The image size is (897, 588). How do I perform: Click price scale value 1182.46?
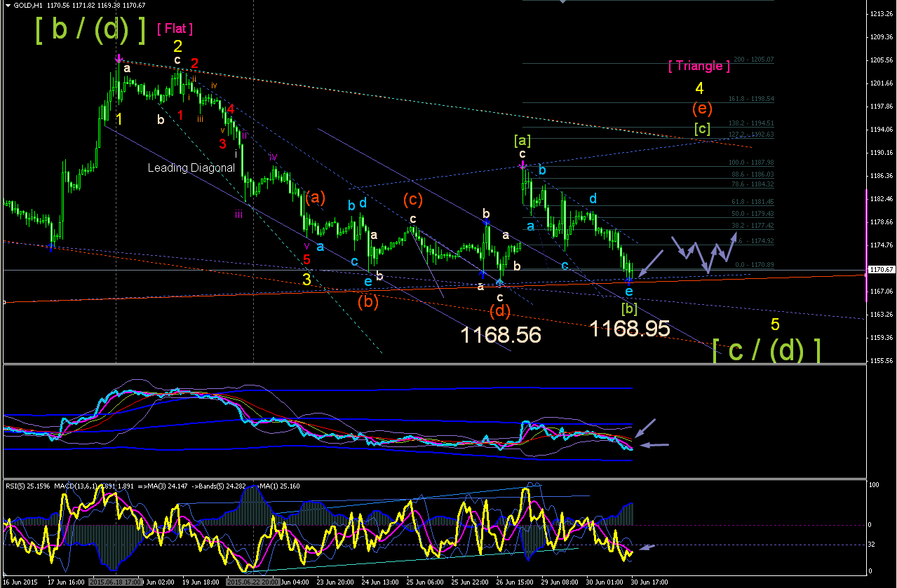(x=881, y=199)
